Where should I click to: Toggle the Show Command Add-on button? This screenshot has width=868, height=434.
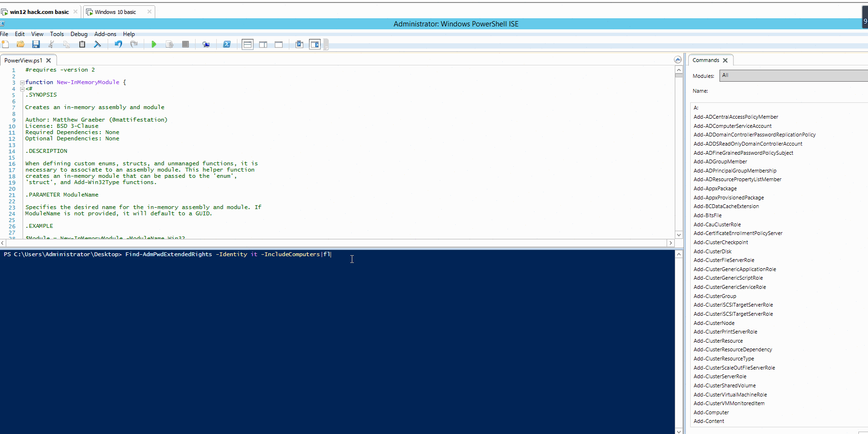pyautogui.click(x=315, y=44)
